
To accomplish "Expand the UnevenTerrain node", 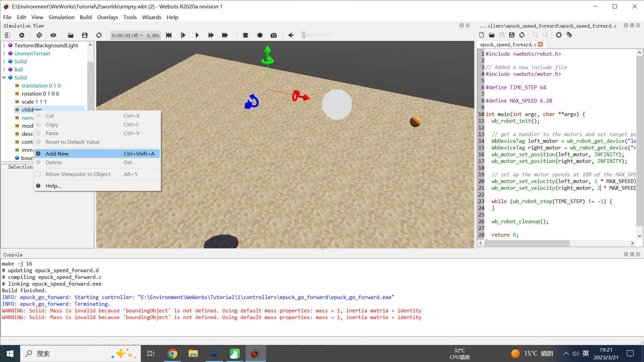I will click(4, 53).
